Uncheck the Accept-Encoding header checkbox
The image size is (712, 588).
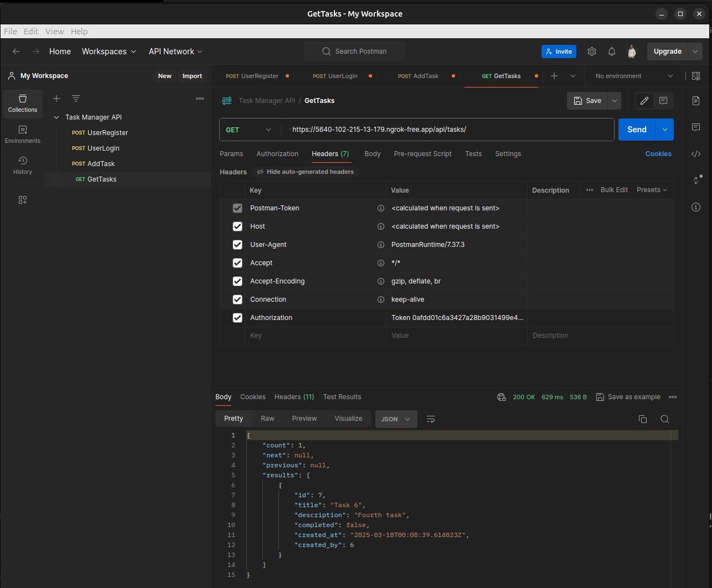(238, 281)
